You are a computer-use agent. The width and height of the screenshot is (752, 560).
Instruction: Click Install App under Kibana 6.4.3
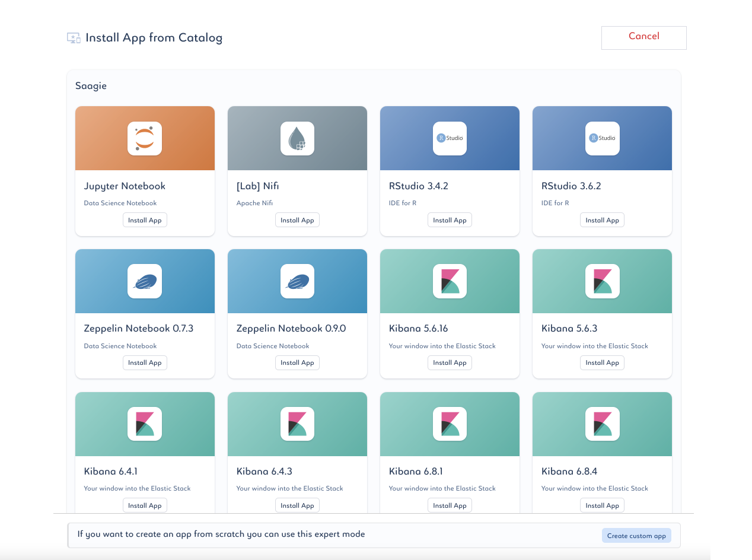(297, 505)
